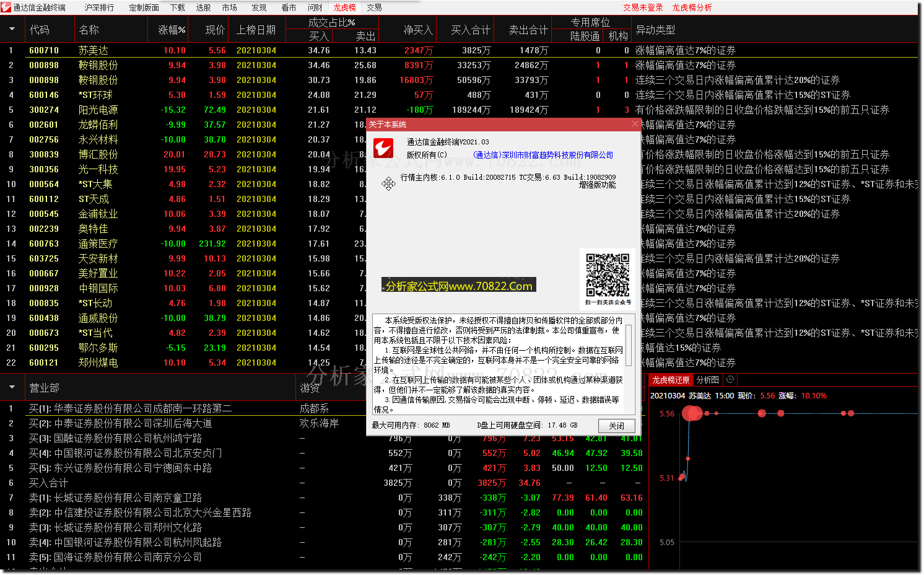The image size is (924, 575).
Task: Sort by the 现价 column header
Action: click(215, 30)
